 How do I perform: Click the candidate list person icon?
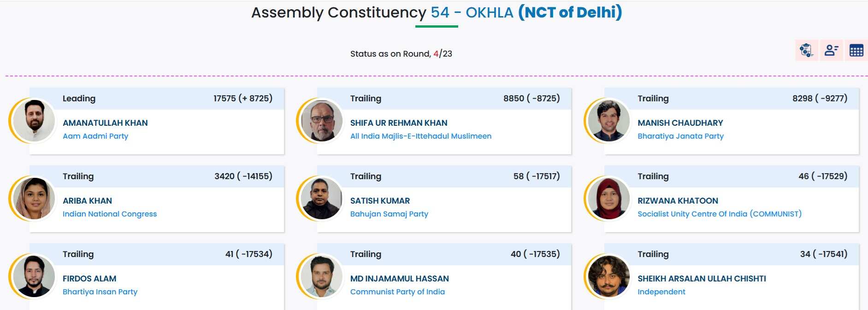click(x=831, y=50)
